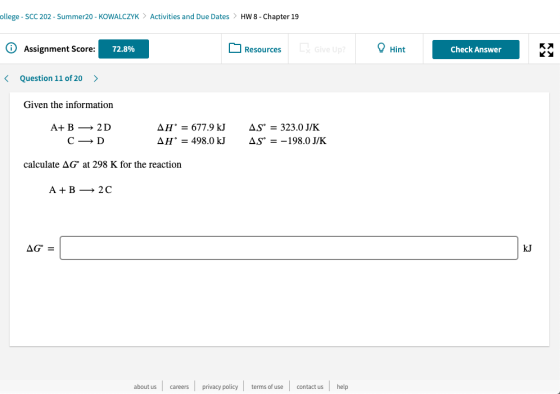The width and height of the screenshot is (560, 394).
Task: Open the Resources link
Action: coord(262,50)
